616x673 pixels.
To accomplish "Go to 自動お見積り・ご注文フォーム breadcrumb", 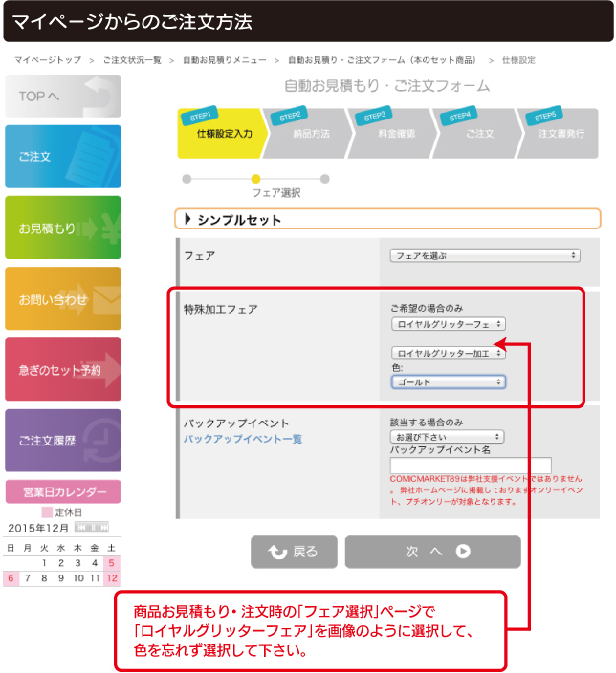I will tap(382, 60).
